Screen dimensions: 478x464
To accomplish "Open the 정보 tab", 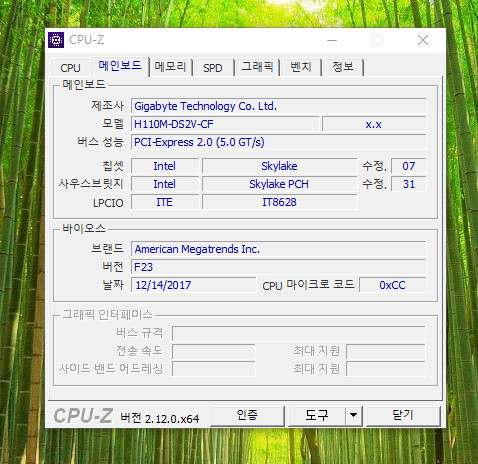I will point(343,67).
